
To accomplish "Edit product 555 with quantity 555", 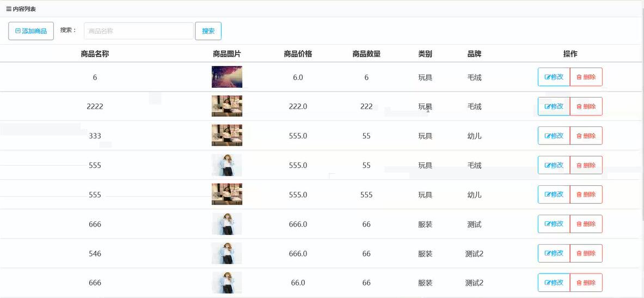I will click(554, 194).
